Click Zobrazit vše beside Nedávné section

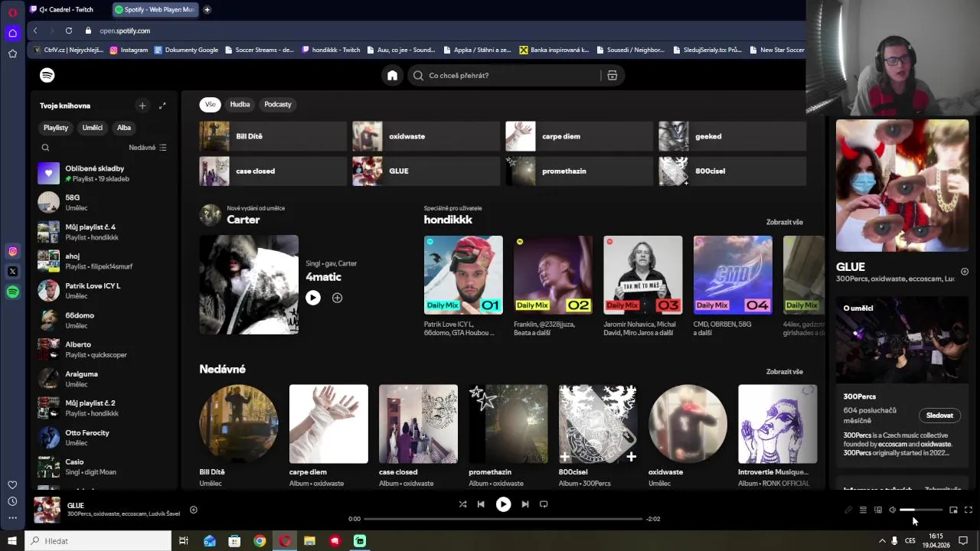click(x=785, y=372)
